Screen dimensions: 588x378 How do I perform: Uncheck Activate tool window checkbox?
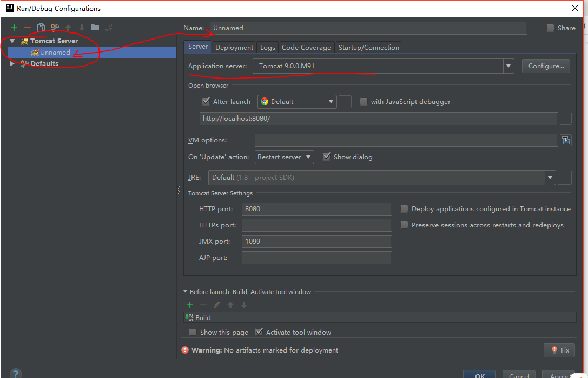pos(259,332)
